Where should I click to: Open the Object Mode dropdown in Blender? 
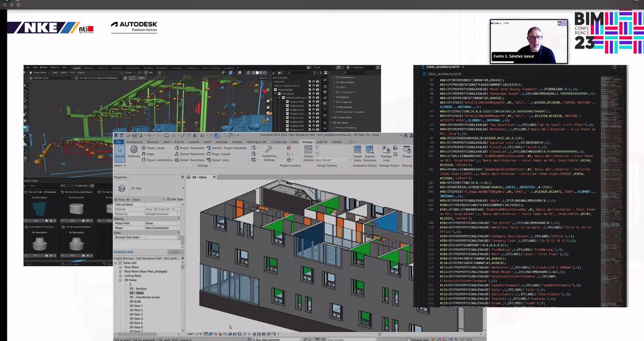click(39, 72)
